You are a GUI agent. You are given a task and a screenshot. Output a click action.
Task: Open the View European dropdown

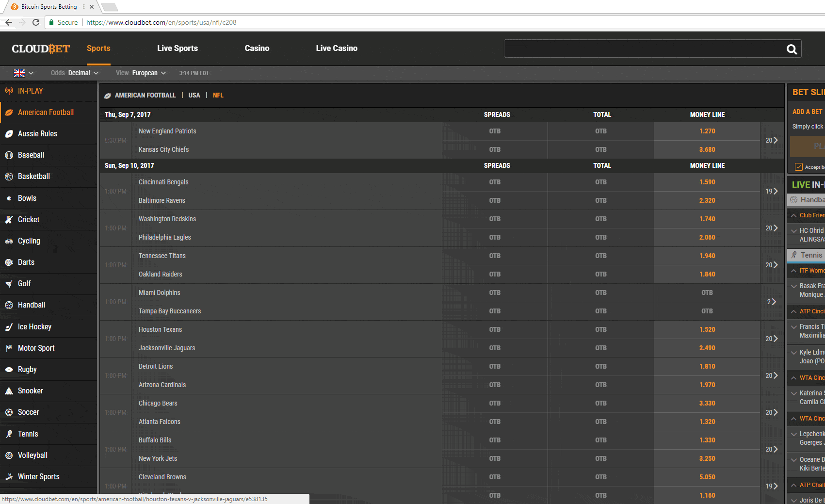tap(141, 73)
